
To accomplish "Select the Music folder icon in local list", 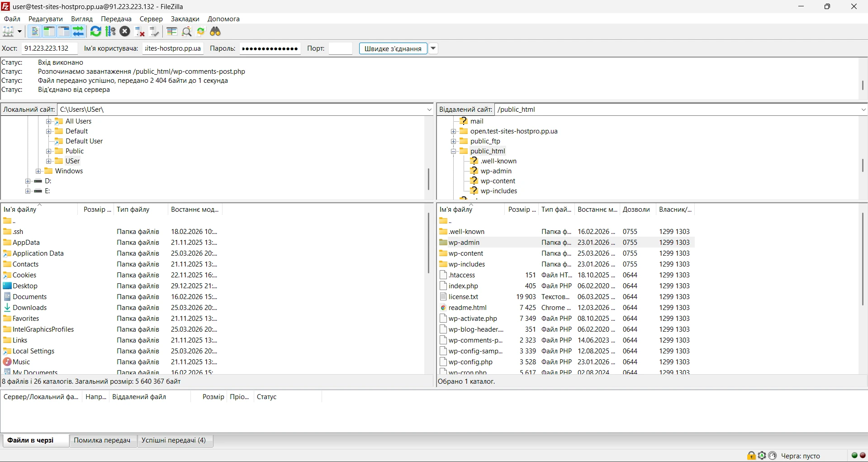I will coord(7,362).
